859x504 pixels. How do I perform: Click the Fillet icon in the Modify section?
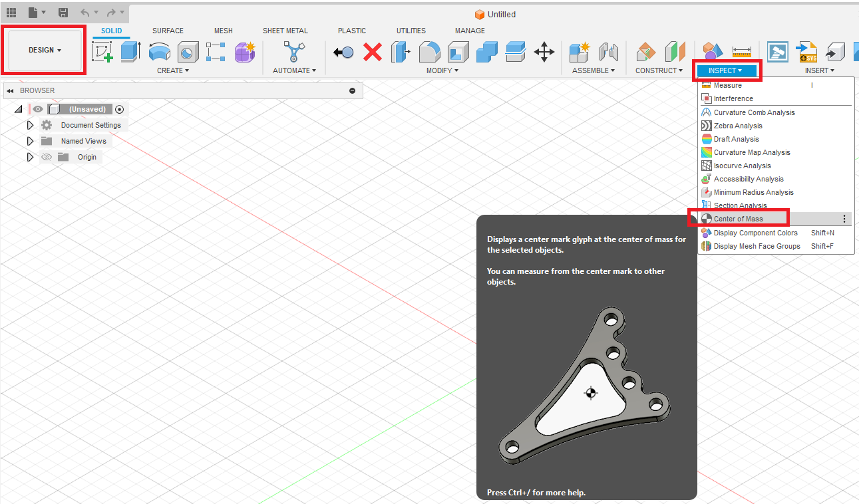tap(430, 52)
